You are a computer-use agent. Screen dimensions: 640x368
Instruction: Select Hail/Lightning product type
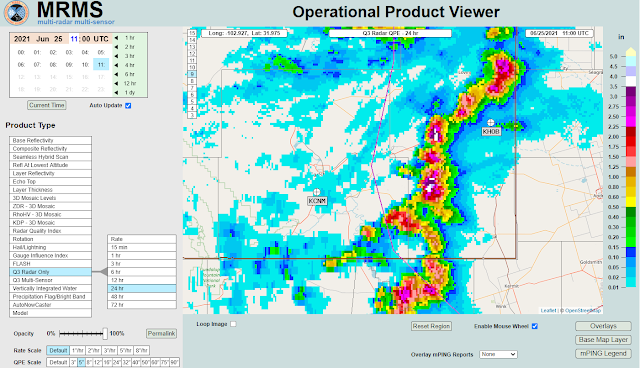50,247
